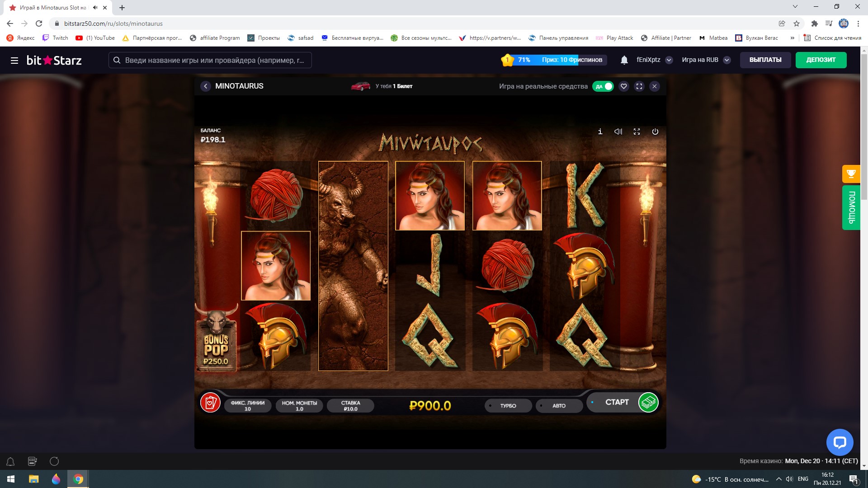This screenshot has height=488, width=868.
Task: Open red gamble cards icon
Action: tap(210, 402)
